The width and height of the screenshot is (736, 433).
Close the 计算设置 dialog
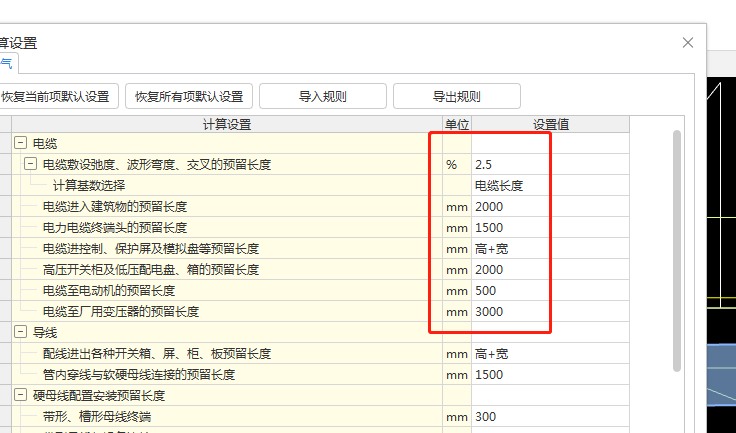coord(688,43)
